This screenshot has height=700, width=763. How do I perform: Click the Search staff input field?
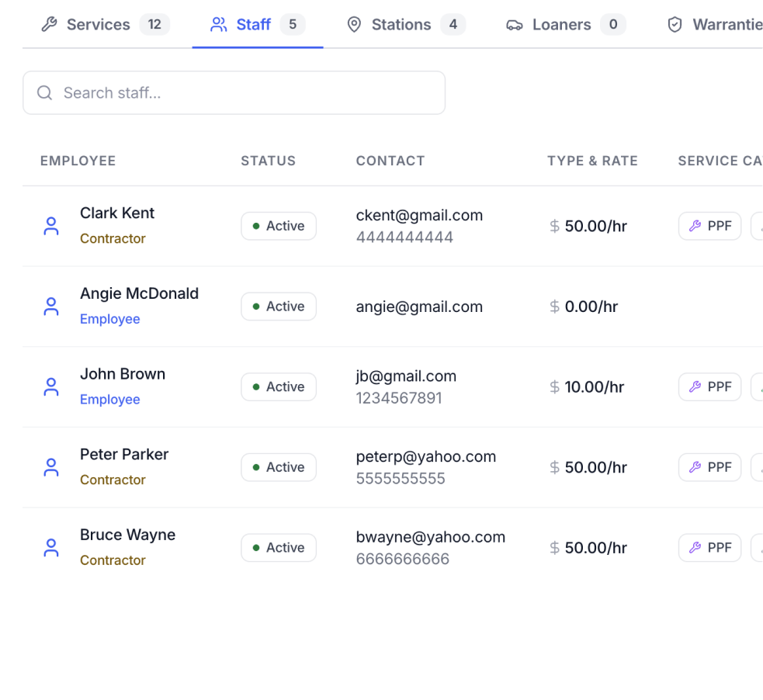point(234,93)
